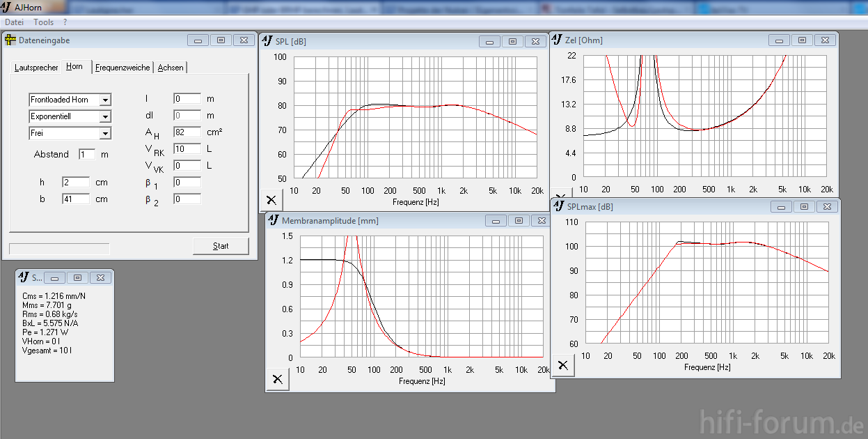Image resolution: width=868 pixels, height=439 pixels.
Task: Click the progress bar in Dateneingabe
Action: coord(59,249)
